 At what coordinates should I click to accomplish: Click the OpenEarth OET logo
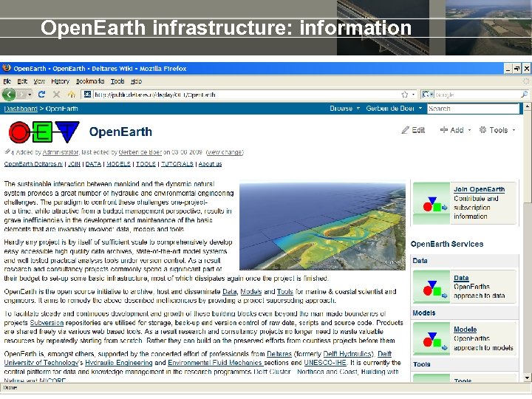point(44,132)
